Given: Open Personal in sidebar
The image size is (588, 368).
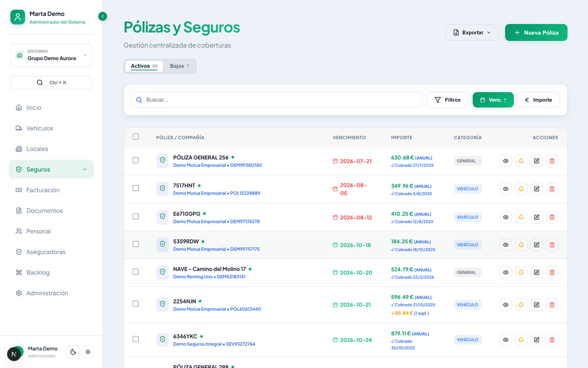Looking at the screenshot, I should [x=51, y=231].
